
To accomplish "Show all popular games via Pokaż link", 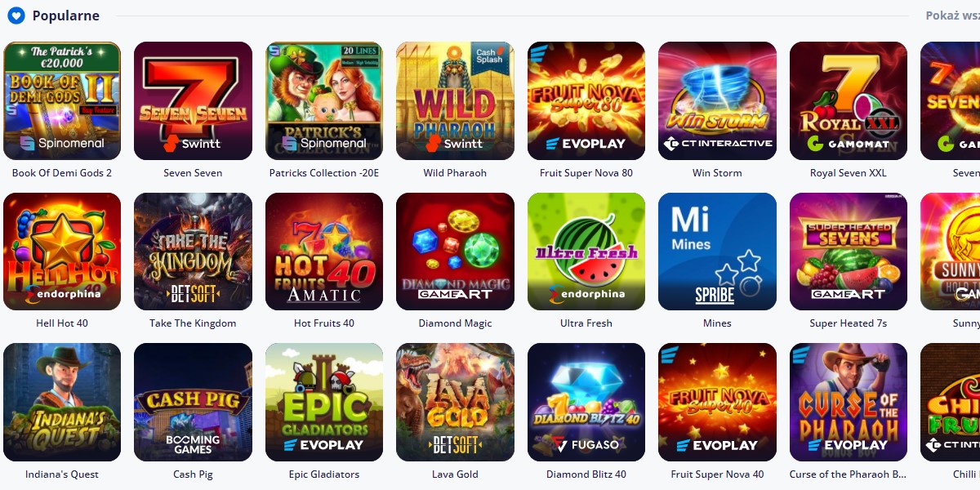I will (x=952, y=16).
